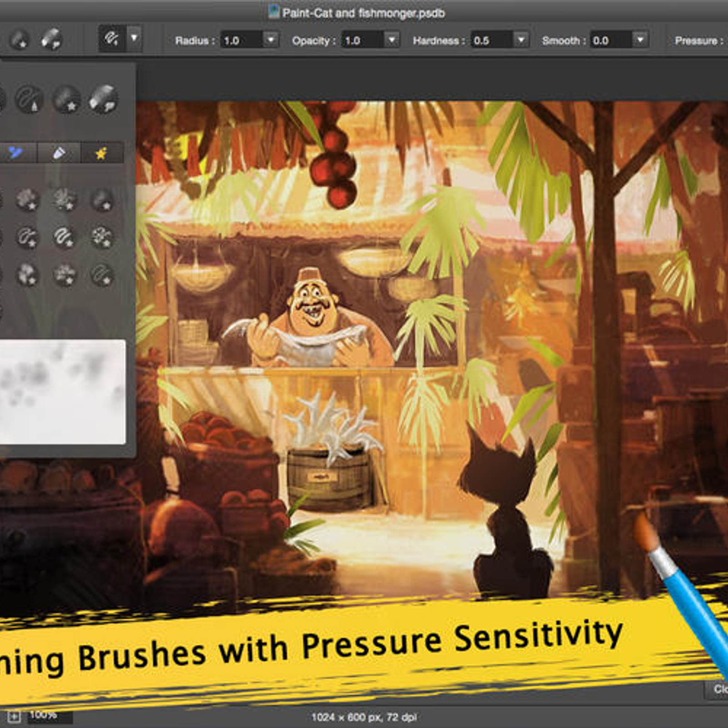Click the 'Radius :' label

click(x=195, y=40)
